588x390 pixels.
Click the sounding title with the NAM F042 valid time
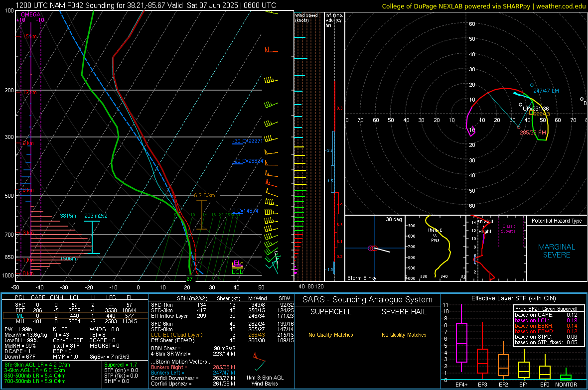pos(146,5)
